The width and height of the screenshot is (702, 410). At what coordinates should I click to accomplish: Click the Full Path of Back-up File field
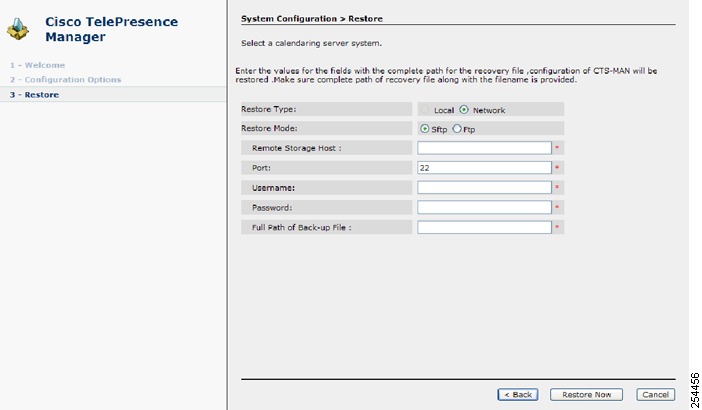pyautogui.click(x=484, y=227)
